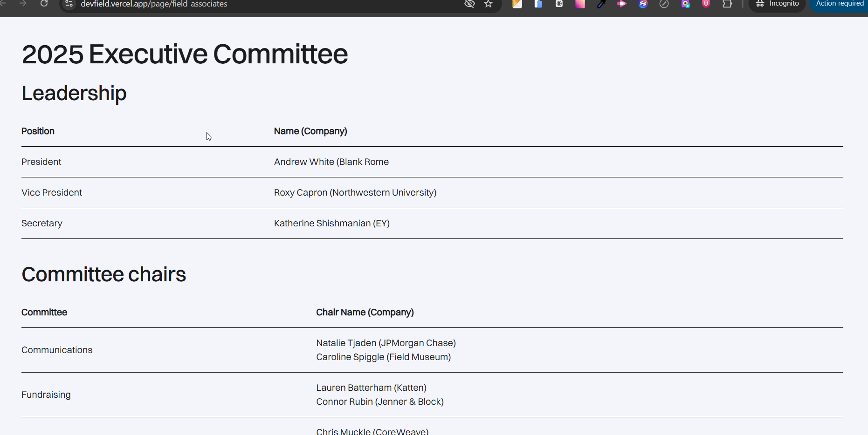The height and width of the screenshot is (435, 868).
Task: Open the pink video recorder extension
Action: tap(622, 4)
